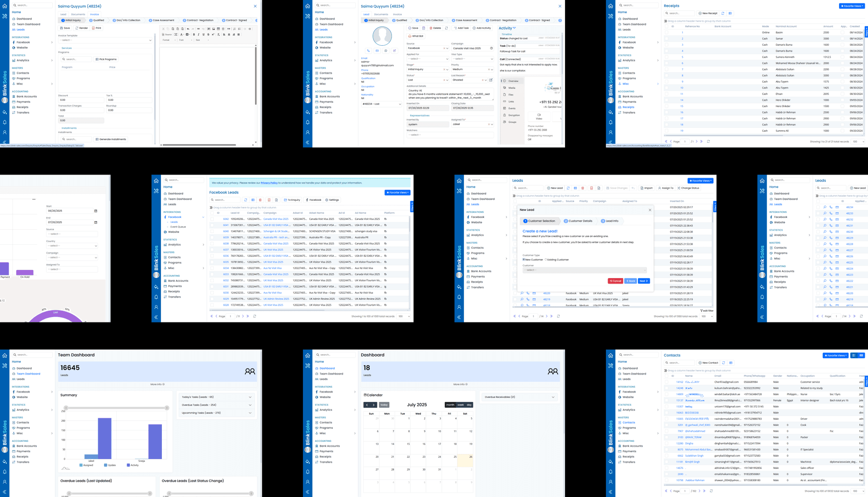
Task: Open column chooser icon in Facebook Leads toolbar
Action: [x=253, y=200]
